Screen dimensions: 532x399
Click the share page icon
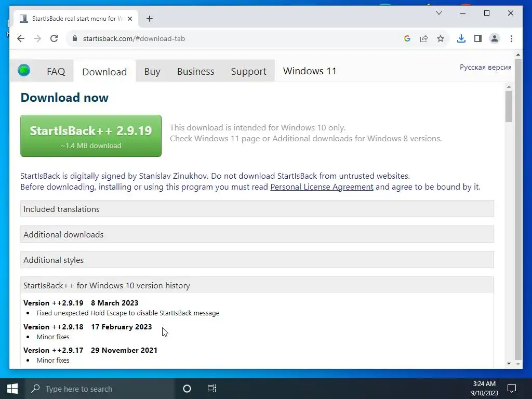coord(424,38)
